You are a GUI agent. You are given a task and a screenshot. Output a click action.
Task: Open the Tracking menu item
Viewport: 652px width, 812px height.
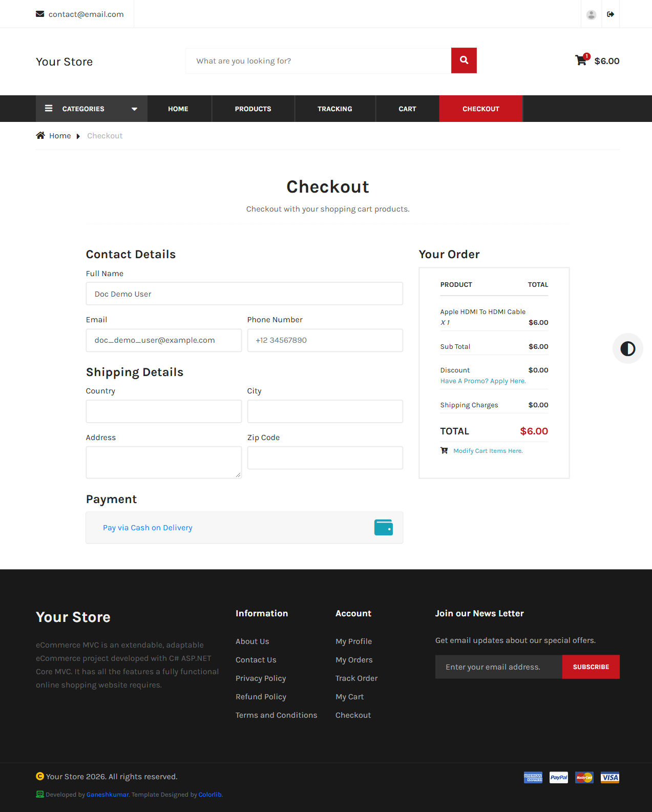(335, 109)
